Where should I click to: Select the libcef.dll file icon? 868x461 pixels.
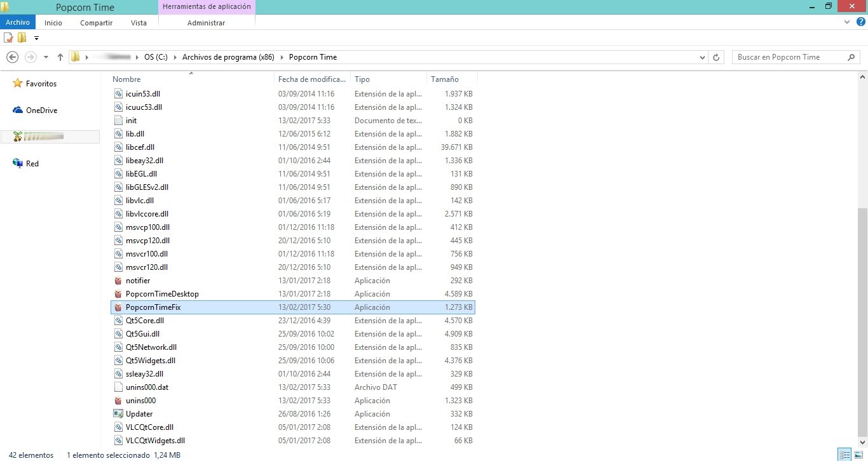coord(118,147)
